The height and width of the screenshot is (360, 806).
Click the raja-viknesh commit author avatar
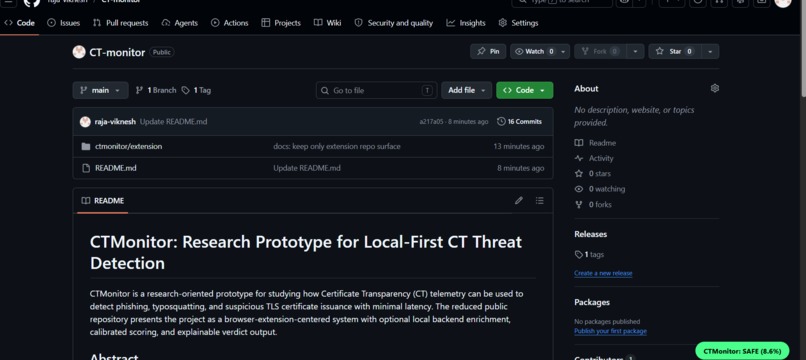tap(85, 122)
